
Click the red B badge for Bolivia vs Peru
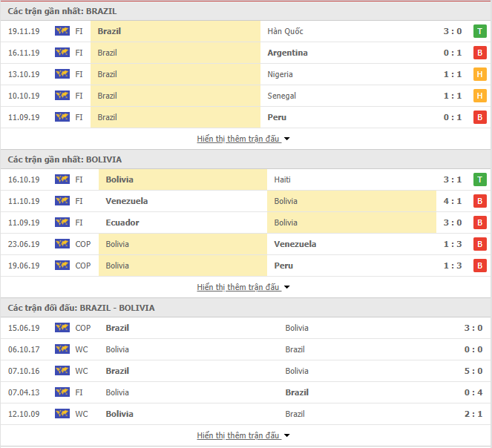pyautogui.click(x=480, y=266)
